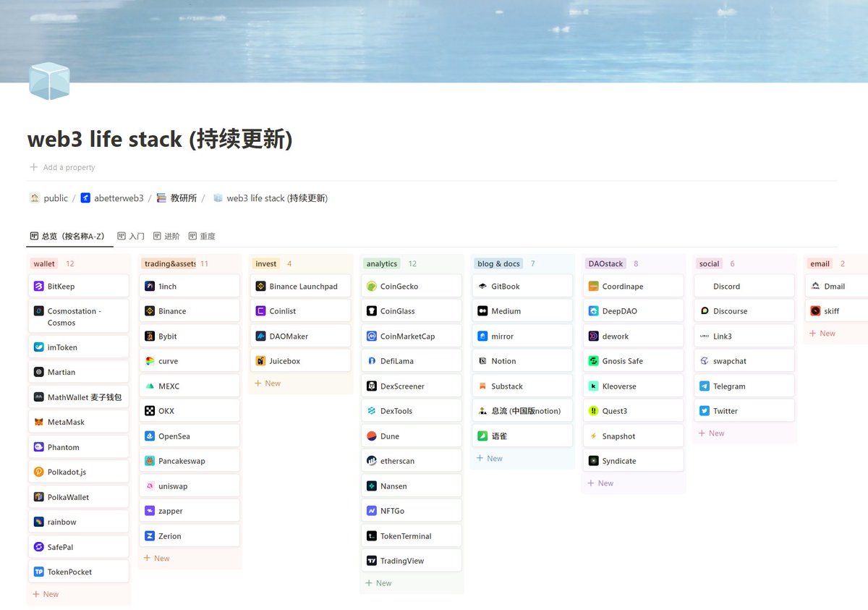The image size is (868, 610).
Task: Click the BitKeep wallet icon
Action: [x=39, y=287]
